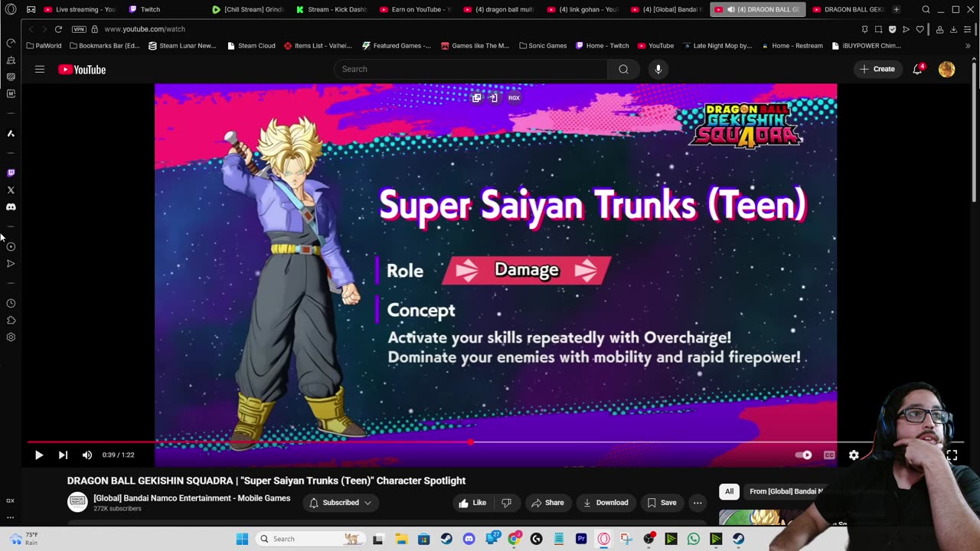Click the Windows taskbar Search box
The image size is (980, 551).
311,539
